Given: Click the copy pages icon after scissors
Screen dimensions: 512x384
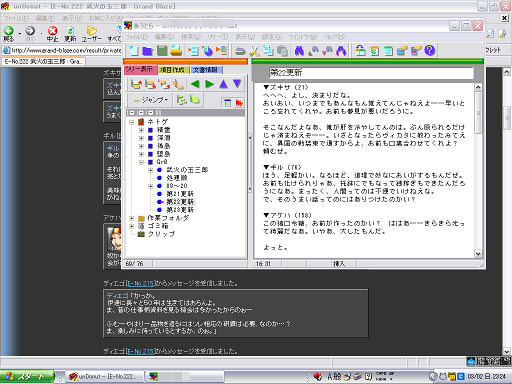Looking at the screenshot, I should pyautogui.click(x=268, y=51).
